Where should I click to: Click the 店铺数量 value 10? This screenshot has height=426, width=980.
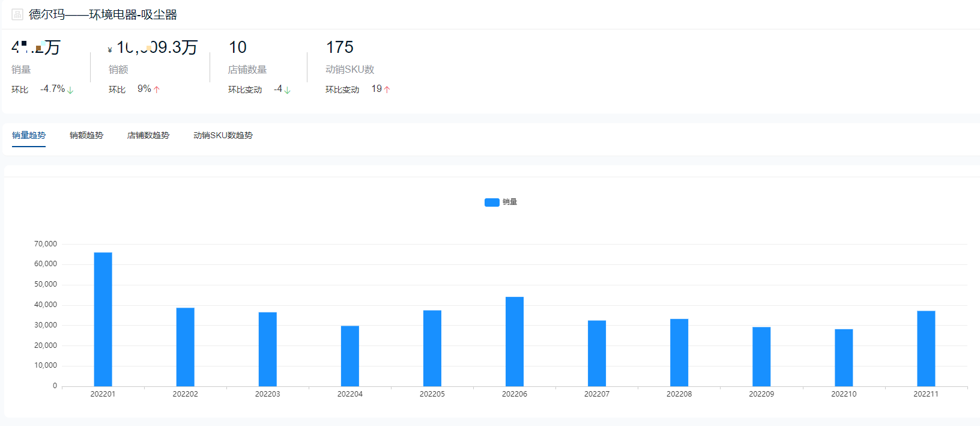tap(238, 47)
